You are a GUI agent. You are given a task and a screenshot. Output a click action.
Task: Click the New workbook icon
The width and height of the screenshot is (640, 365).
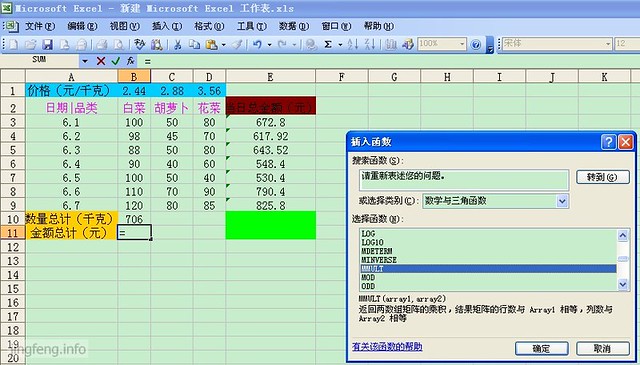(14, 44)
